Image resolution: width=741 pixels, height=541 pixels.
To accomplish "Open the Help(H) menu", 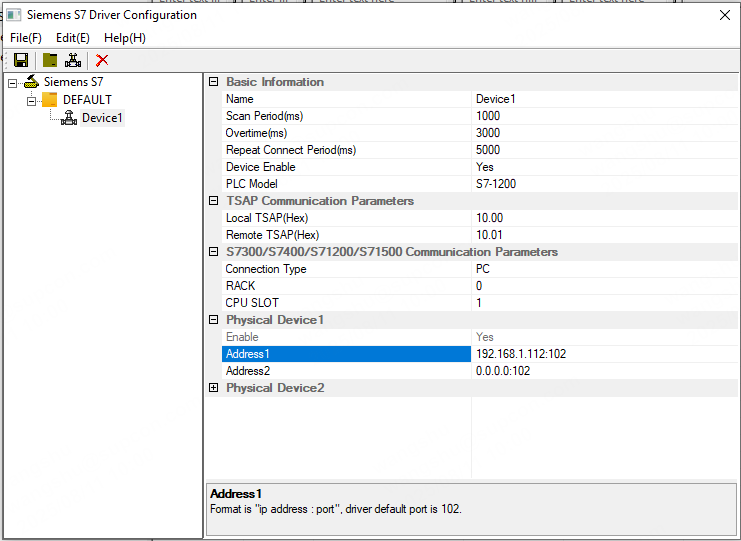I will pos(125,38).
